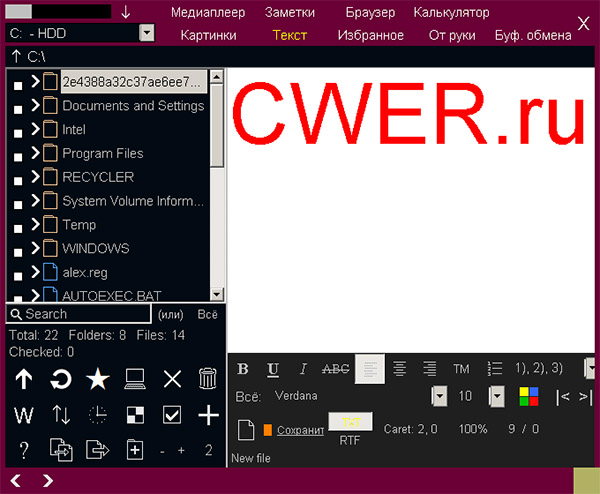The width and height of the screenshot is (600, 494).
Task: Toggle underline formatting U
Action: pyautogui.click(x=273, y=369)
